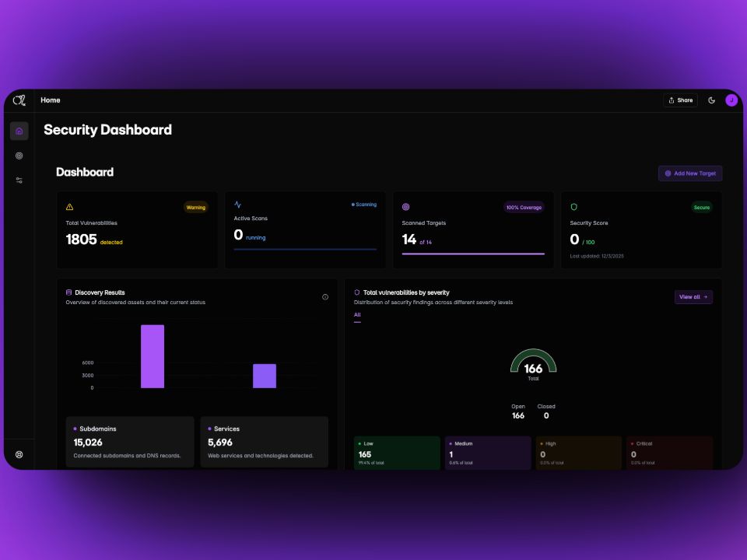Image resolution: width=747 pixels, height=560 pixels.
Task: Open the user avatar in the top bar
Action: point(731,100)
